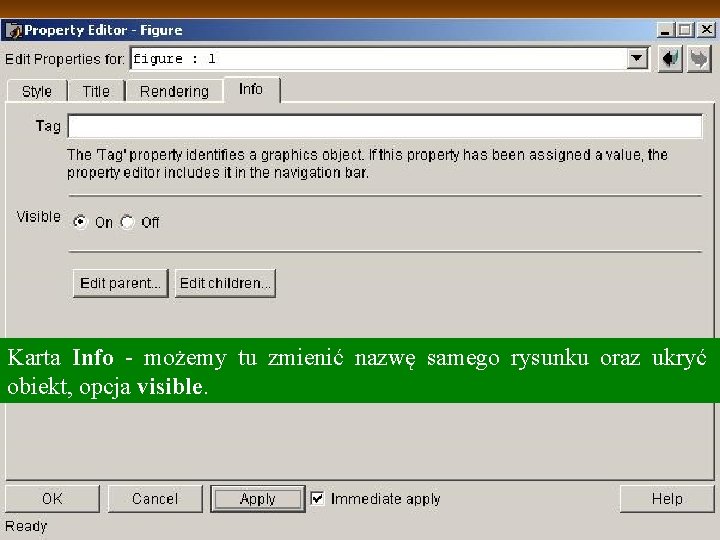Confirm with the OK button
Image resolution: width=720 pixels, height=540 pixels.
click(52, 499)
